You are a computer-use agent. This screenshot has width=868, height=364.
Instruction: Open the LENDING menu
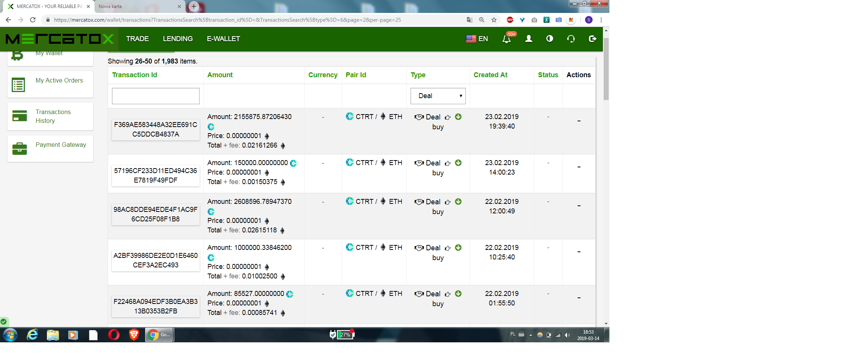pos(178,39)
